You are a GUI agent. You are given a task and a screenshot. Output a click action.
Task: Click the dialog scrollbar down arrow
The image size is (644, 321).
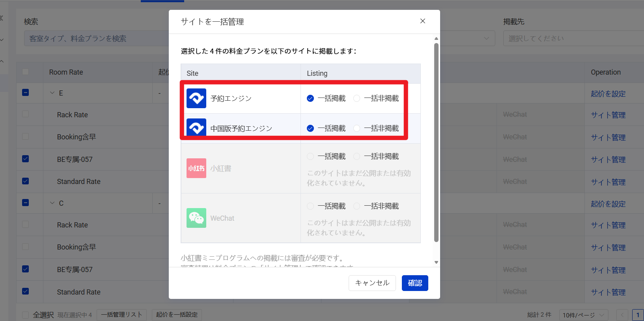[436, 262]
